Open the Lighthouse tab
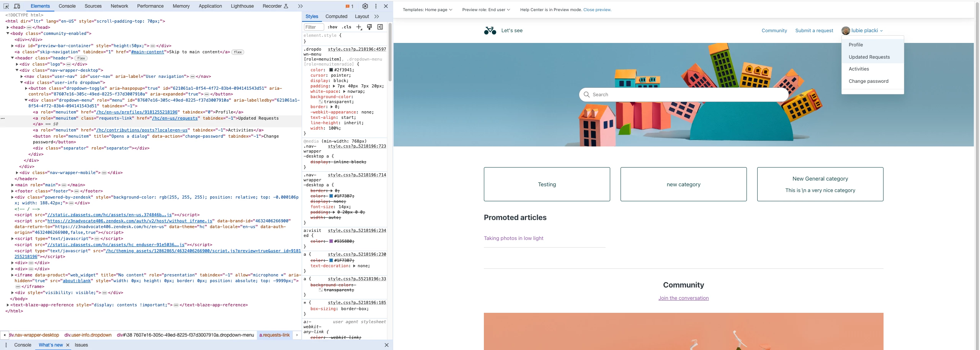 pyautogui.click(x=242, y=6)
